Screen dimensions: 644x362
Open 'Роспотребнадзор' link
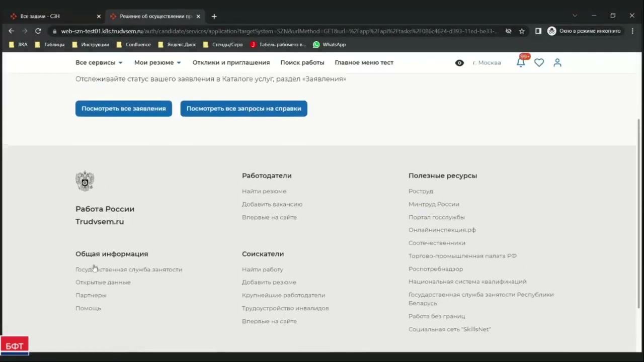(436, 269)
